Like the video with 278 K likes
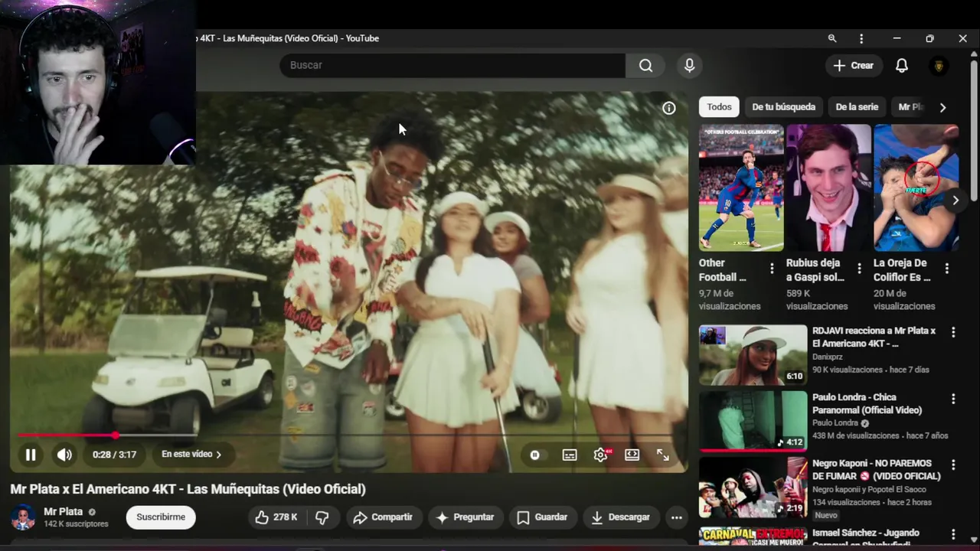This screenshot has height=551, width=980. [276, 517]
